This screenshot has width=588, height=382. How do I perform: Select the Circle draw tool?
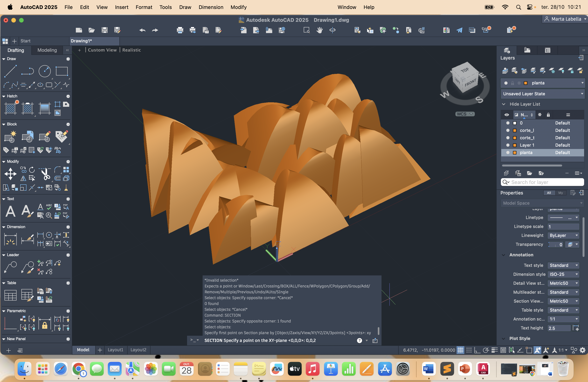click(x=45, y=71)
